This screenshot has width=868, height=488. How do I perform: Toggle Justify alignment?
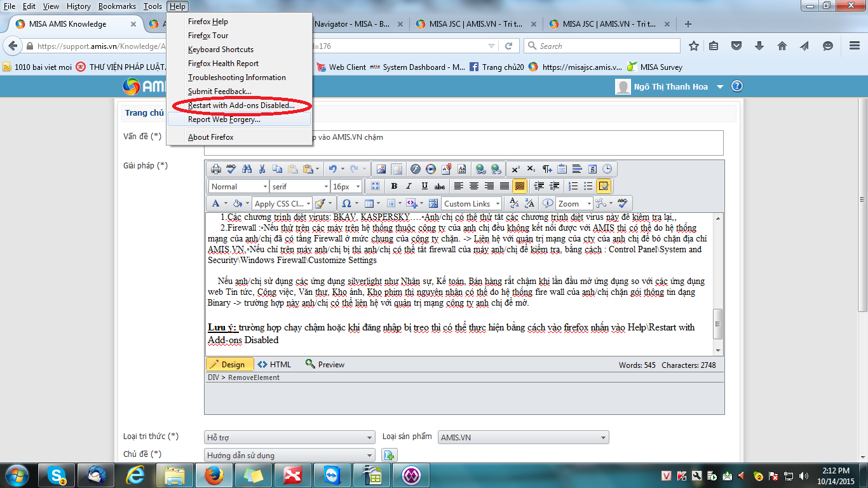(x=505, y=186)
